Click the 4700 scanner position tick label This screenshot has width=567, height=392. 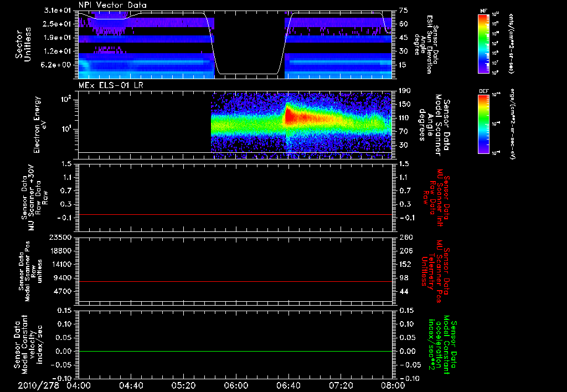click(62, 291)
